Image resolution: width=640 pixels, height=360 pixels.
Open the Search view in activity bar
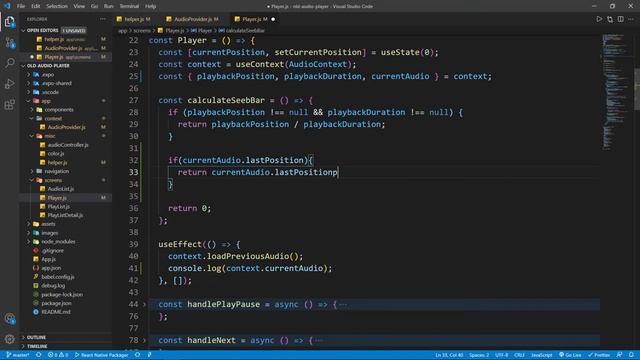[9, 63]
